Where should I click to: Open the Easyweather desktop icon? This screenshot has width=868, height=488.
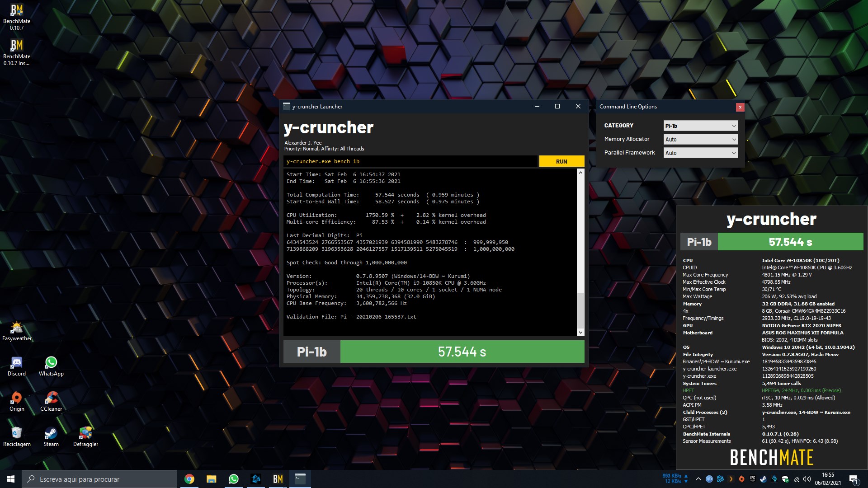(x=17, y=331)
